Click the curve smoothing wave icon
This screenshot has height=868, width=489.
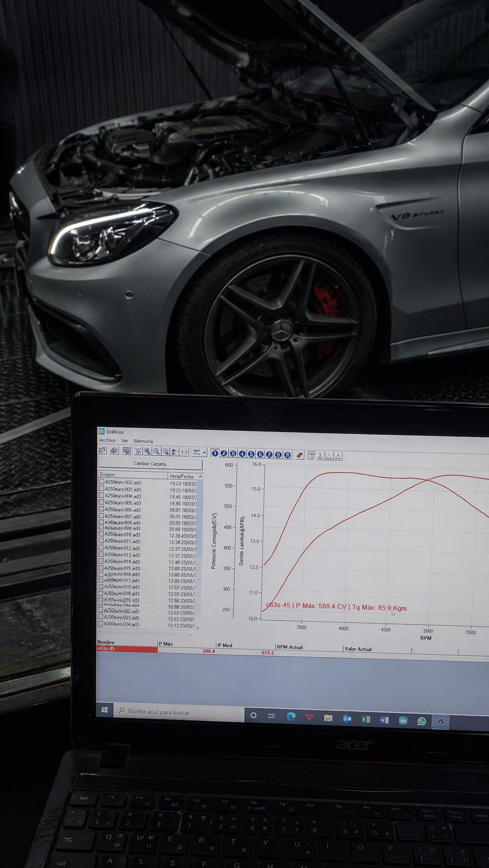pyautogui.click(x=196, y=452)
